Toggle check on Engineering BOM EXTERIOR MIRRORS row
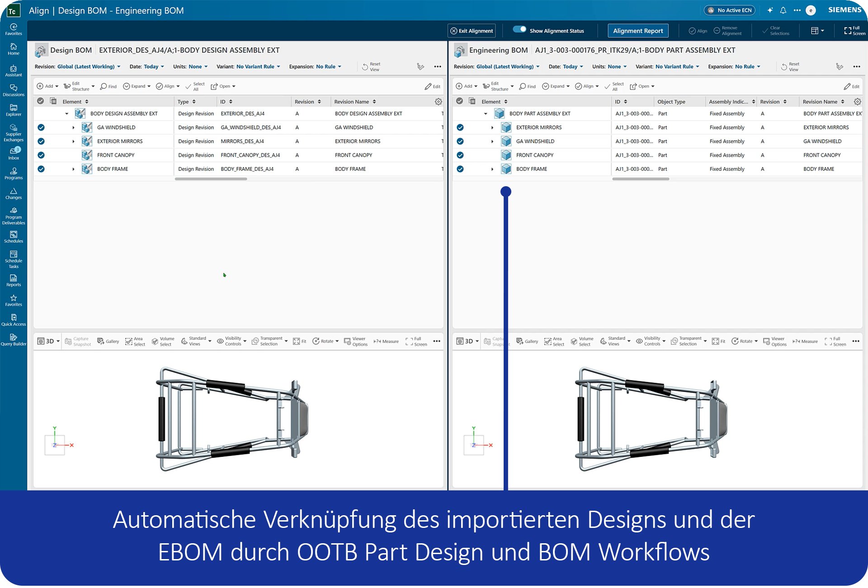Screen dimensions: 868x588 point(460,127)
